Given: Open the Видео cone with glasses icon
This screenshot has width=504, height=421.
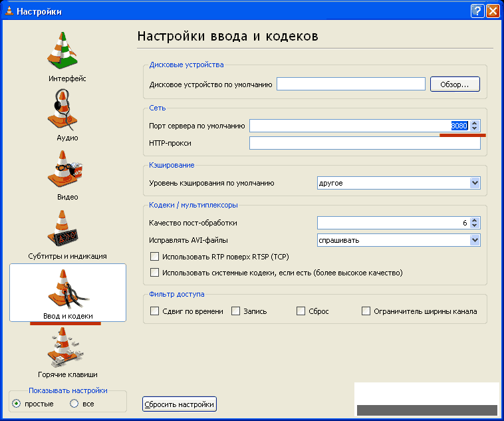Looking at the screenshot, I should 64,169.
